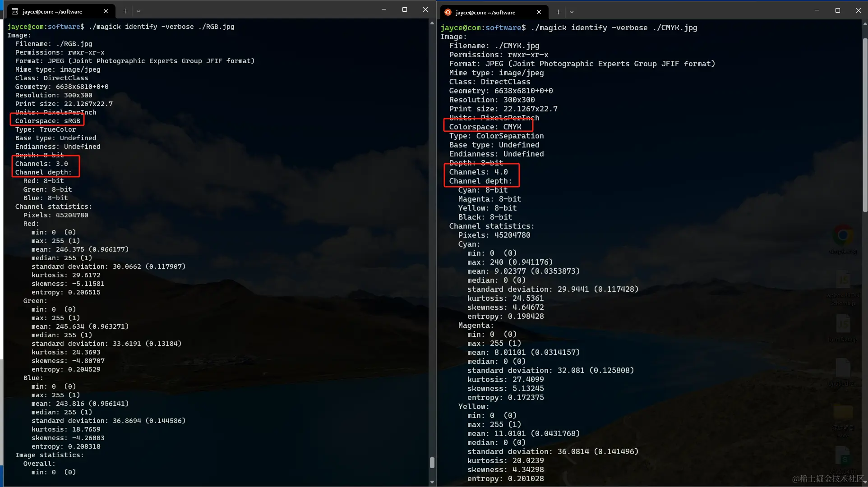Minimize the right terminal window
This screenshot has width=868, height=487.
(817, 10)
